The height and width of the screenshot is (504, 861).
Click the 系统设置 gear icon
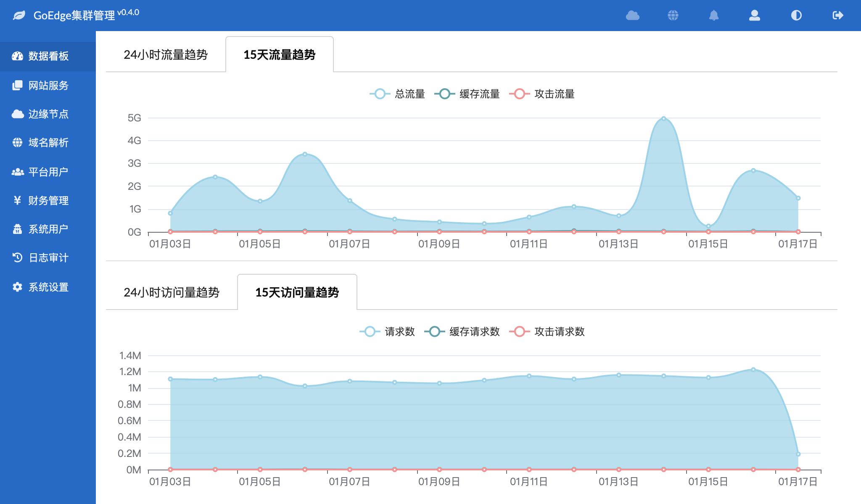pos(17,287)
